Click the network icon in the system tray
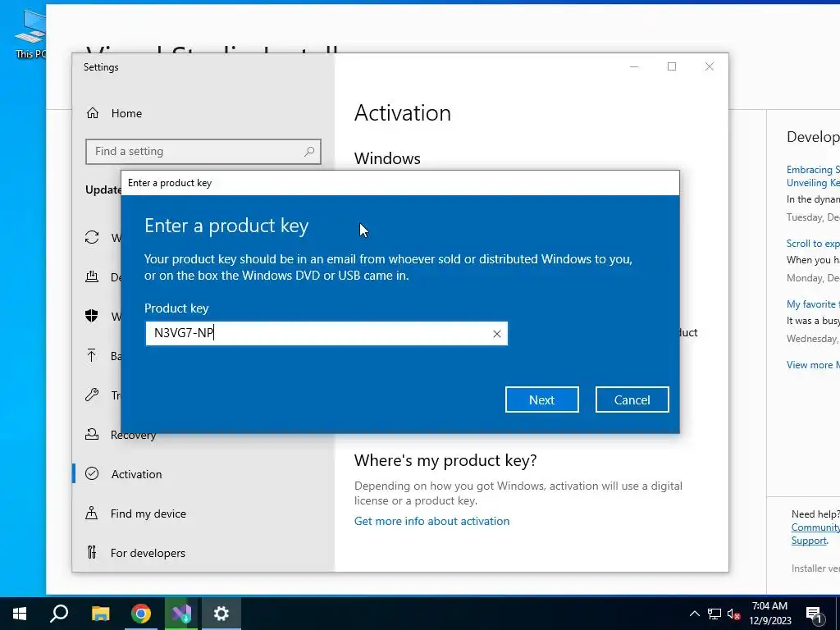Screen dimensions: 840x630 coord(714,614)
